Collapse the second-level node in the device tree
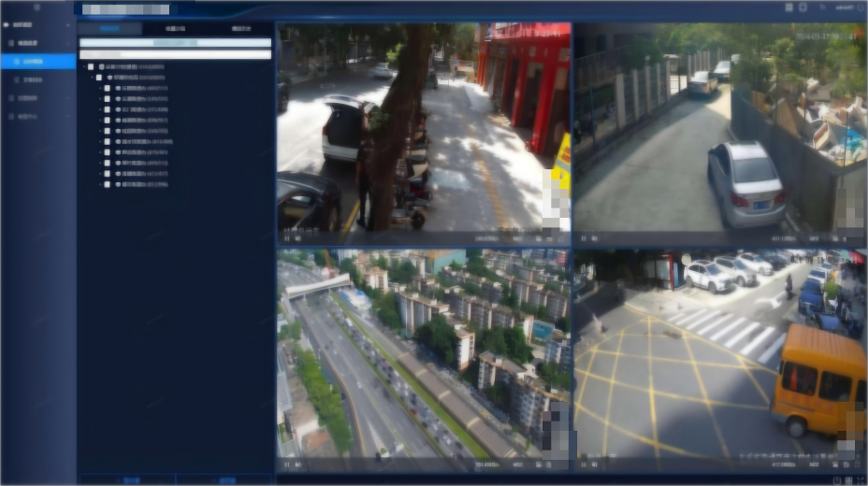868x486 pixels. tap(93, 78)
